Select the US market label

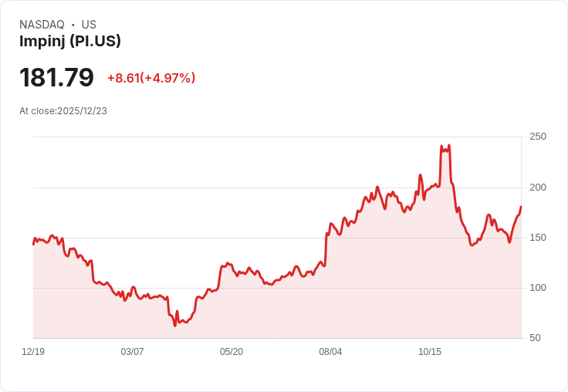89,25
